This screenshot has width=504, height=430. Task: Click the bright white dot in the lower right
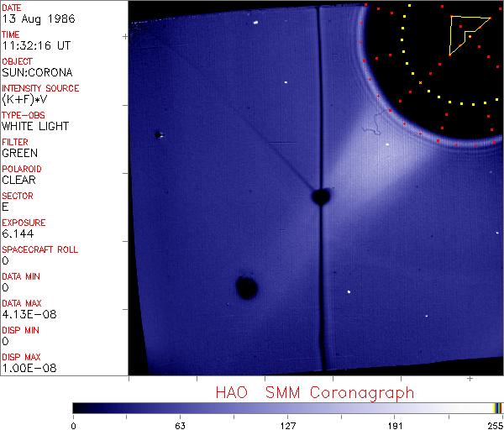[x=349, y=291]
